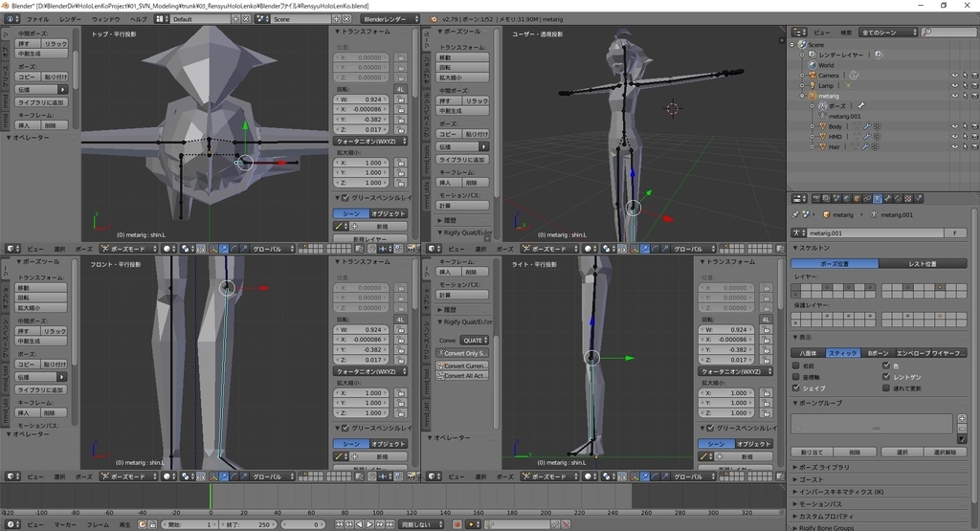
Task: Remove a bone group with the minus button
Action: tap(962, 430)
